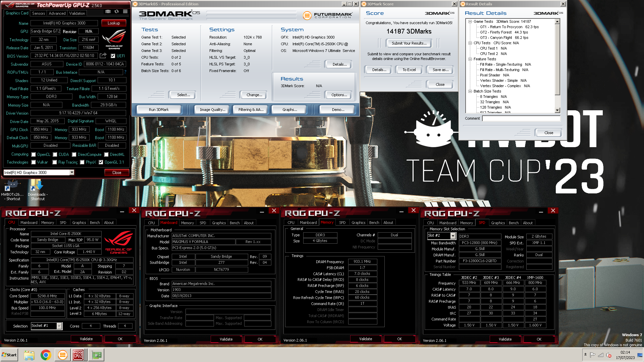Select GT2 - Firefly Forest tree row
Screen dimensions: 644x362
click(503, 32)
